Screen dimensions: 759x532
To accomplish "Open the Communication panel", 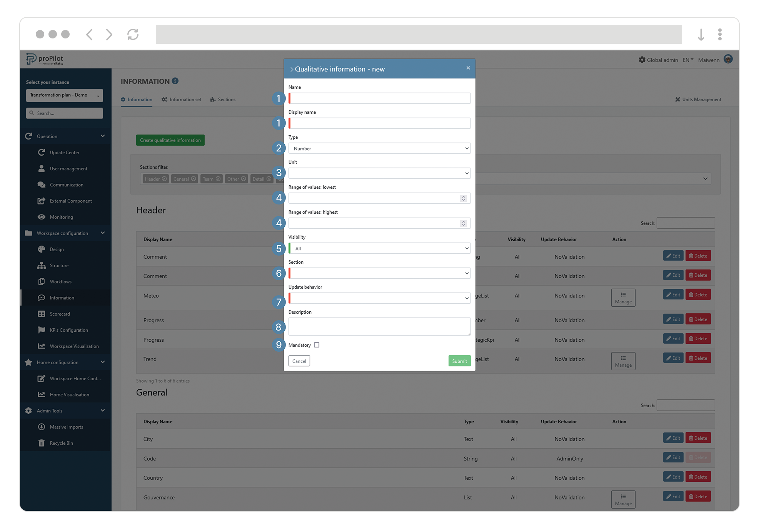I will pos(66,185).
